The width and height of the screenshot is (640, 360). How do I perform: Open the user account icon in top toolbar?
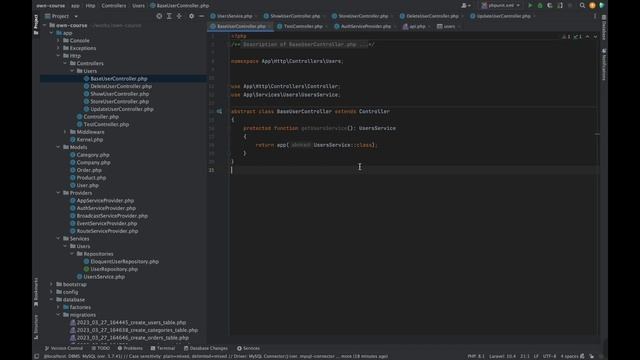[466, 6]
